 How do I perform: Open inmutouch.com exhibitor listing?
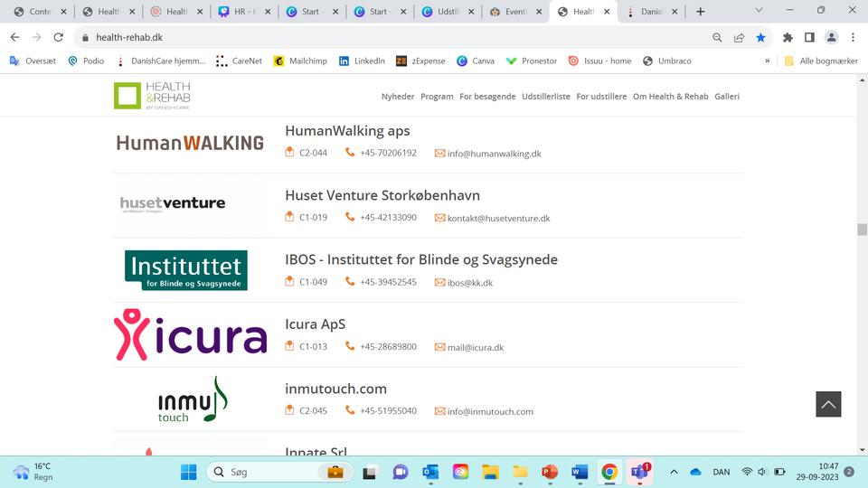pyautogui.click(x=335, y=389)
